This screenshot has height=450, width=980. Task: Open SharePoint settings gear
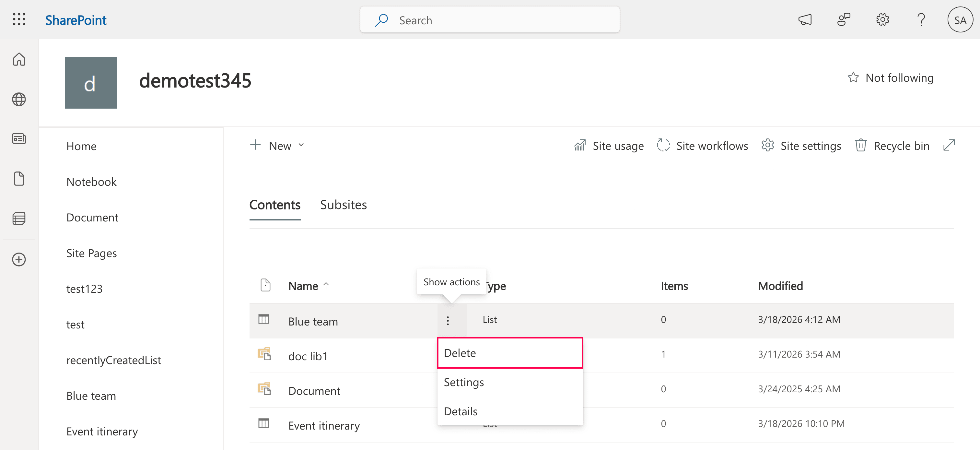point(882,19)
